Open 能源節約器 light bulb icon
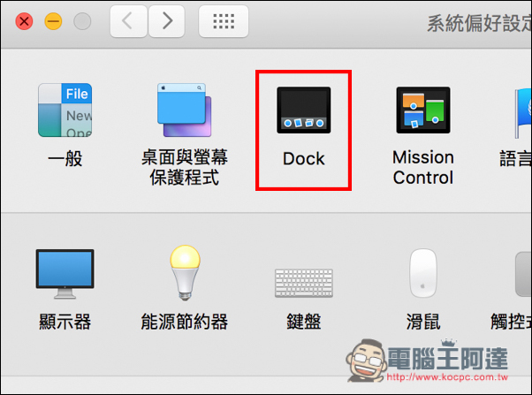 pos(185,273)
